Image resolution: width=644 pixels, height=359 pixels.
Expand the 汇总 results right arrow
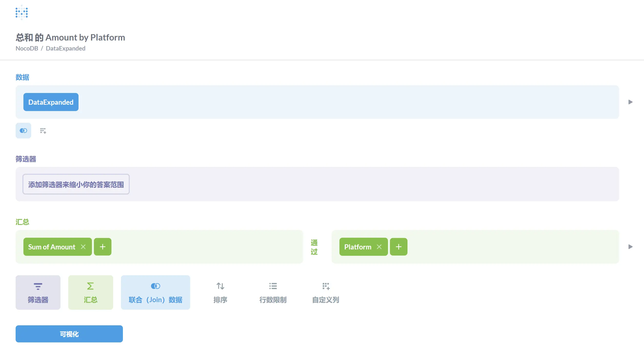pos(630,247)
